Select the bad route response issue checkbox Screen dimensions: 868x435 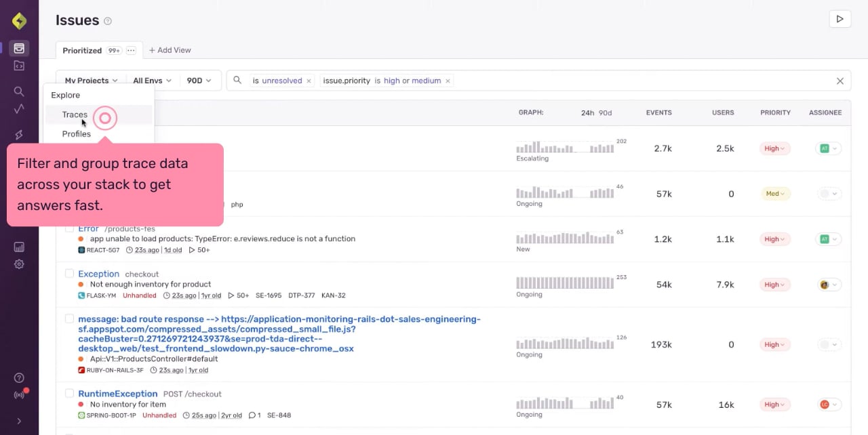point(69,318)
